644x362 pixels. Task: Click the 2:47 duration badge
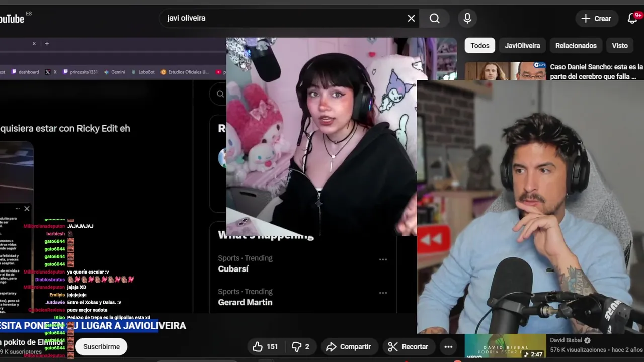[x=534, y=354]
